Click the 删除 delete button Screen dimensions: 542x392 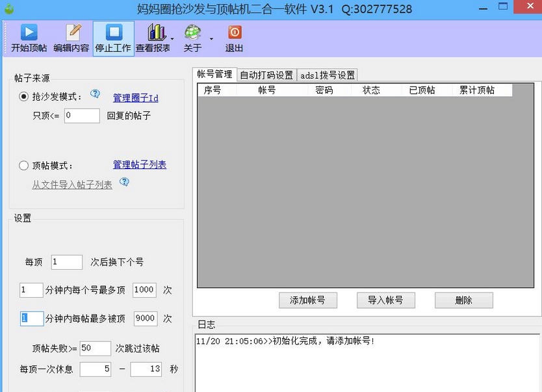pos(463,300)
